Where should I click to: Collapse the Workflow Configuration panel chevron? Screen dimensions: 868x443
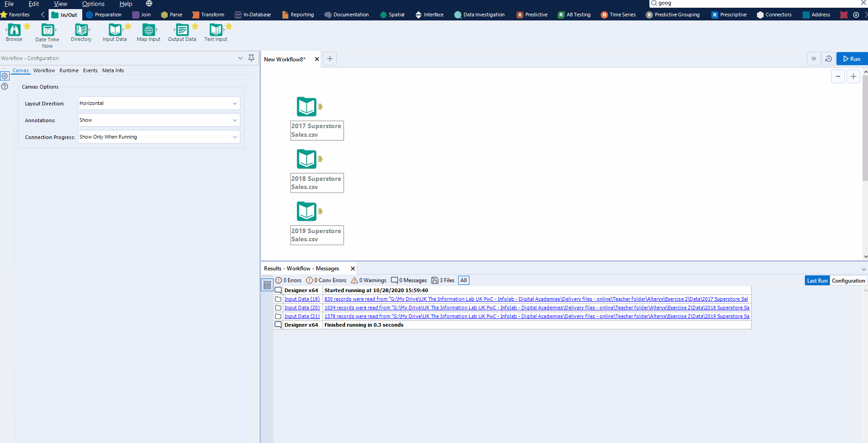coord(240,58)
